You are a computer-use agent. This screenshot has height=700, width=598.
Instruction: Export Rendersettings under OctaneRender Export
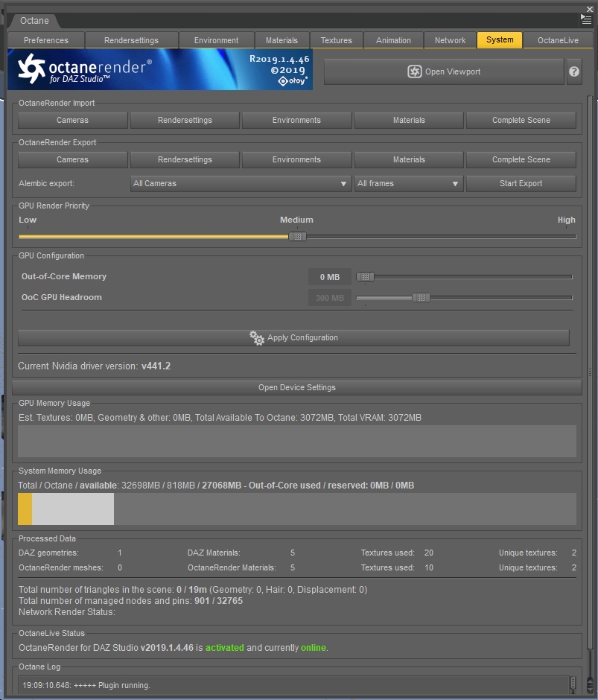[x=185, y=159]
